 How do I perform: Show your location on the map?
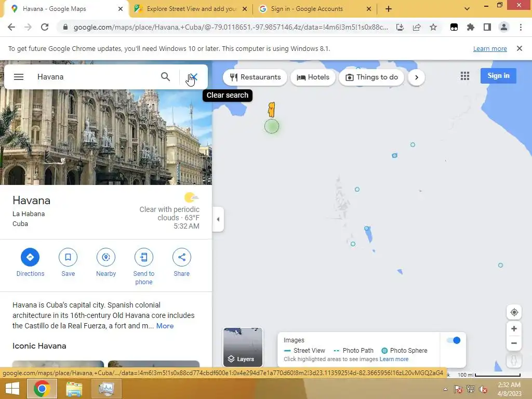(514, 312)
